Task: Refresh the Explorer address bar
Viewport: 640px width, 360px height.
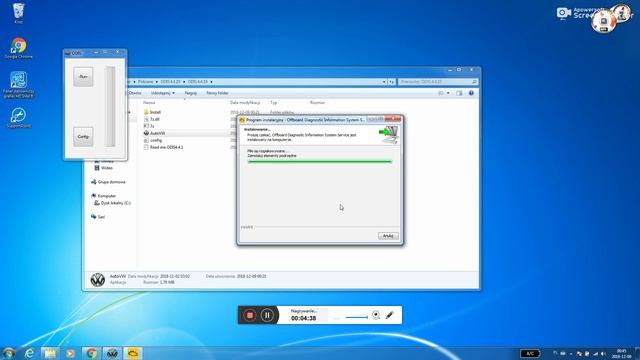Action: [x=391, y=82]
